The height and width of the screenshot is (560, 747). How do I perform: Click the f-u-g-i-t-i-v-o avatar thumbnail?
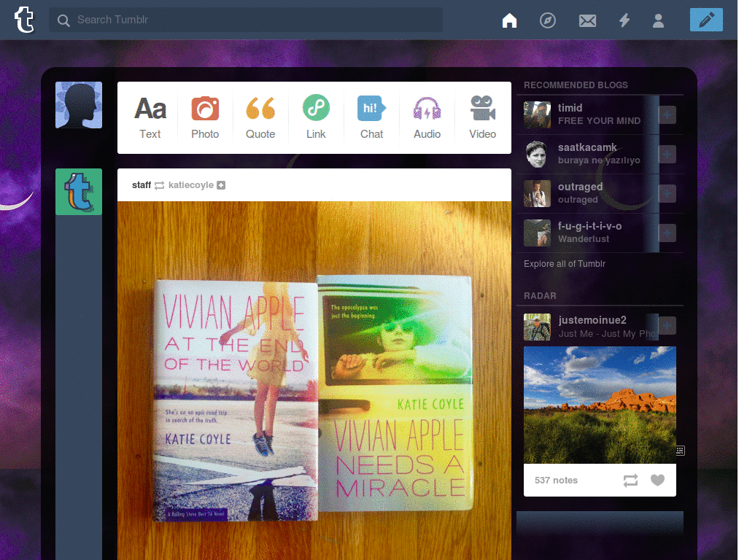click(537, 233)
